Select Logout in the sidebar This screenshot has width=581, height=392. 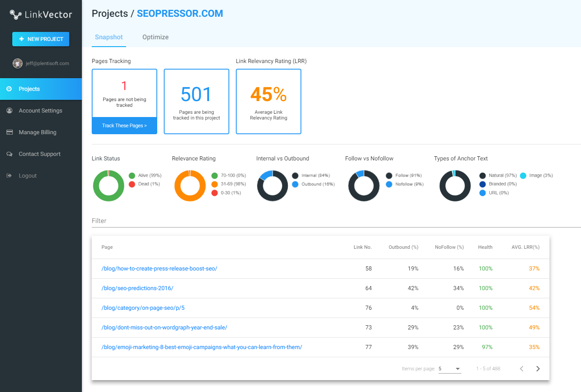[x=41, y=176]
